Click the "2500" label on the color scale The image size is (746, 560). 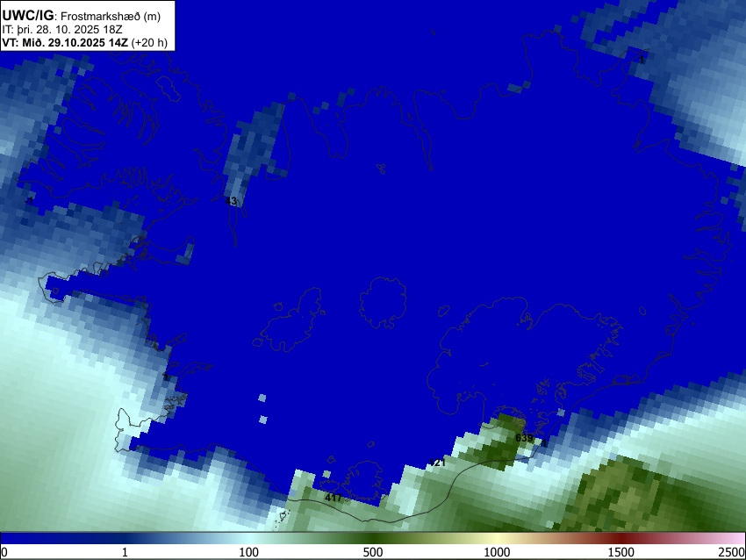(x=732, y=552)
